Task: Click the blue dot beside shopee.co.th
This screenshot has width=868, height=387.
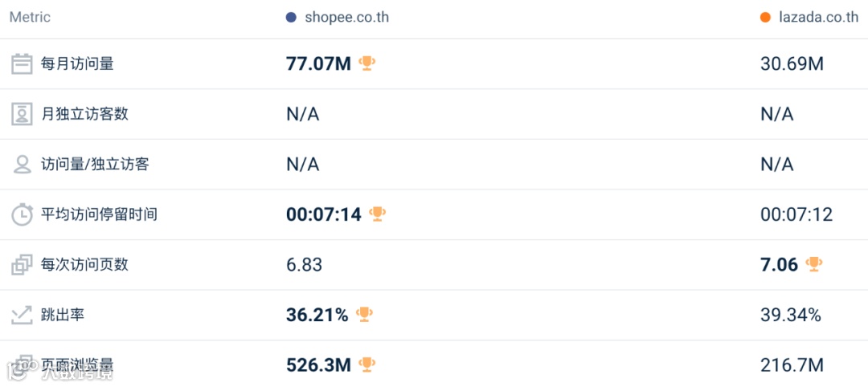Action: (x=291, y=18)
